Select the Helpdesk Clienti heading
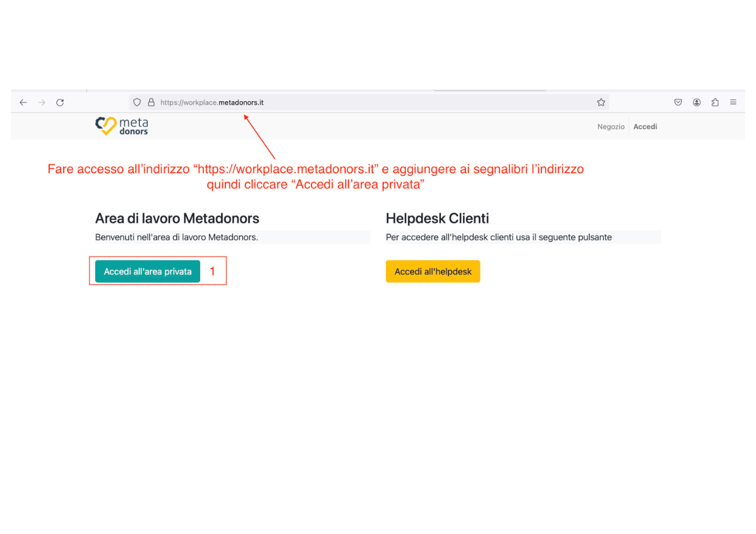Image resolution: width=756 pixels, height=534 pixels. 437,219
